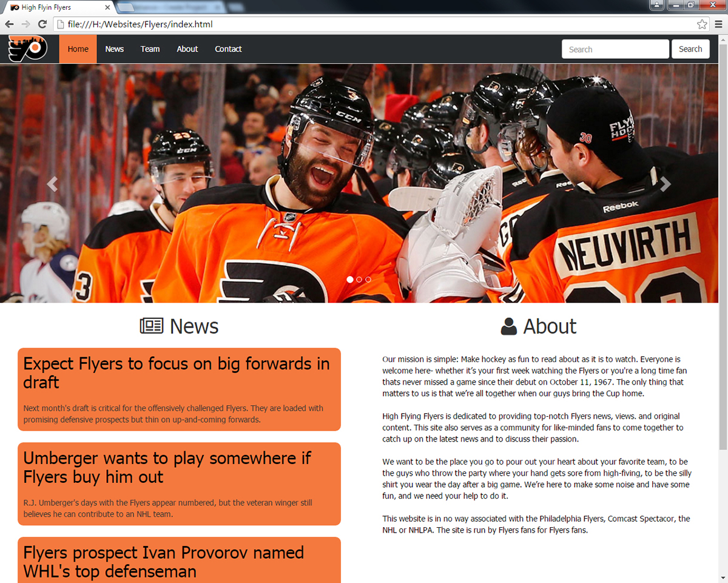
Task: Close the Chrome browser window
Action: pos(712,5)
